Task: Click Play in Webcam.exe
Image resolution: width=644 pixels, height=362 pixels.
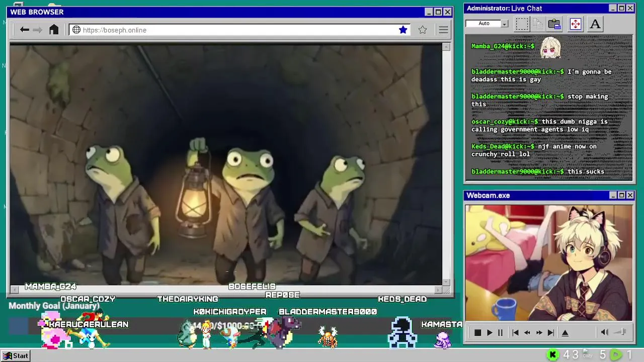Action: pos(489,333)
